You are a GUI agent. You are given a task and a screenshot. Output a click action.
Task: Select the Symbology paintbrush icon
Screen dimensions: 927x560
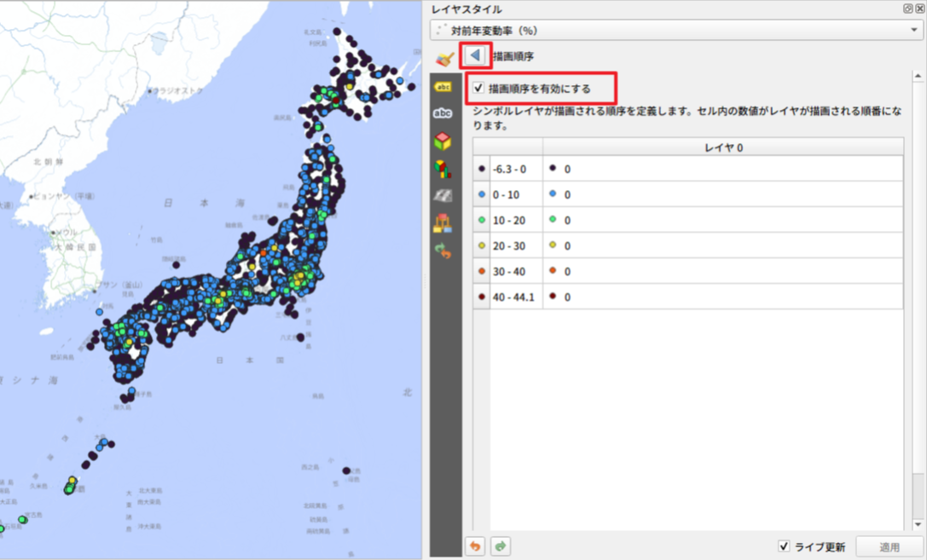443,58
